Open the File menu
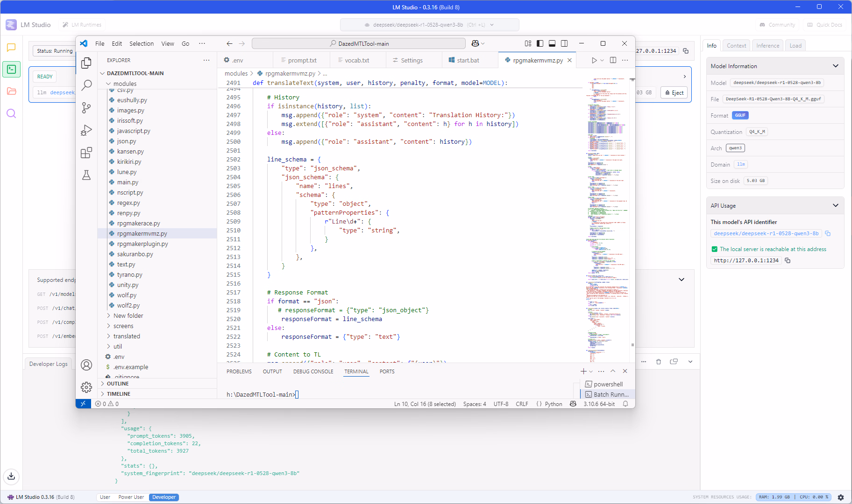Image resolution: width=852 pixels, height=504 pixels. [100, 43]
